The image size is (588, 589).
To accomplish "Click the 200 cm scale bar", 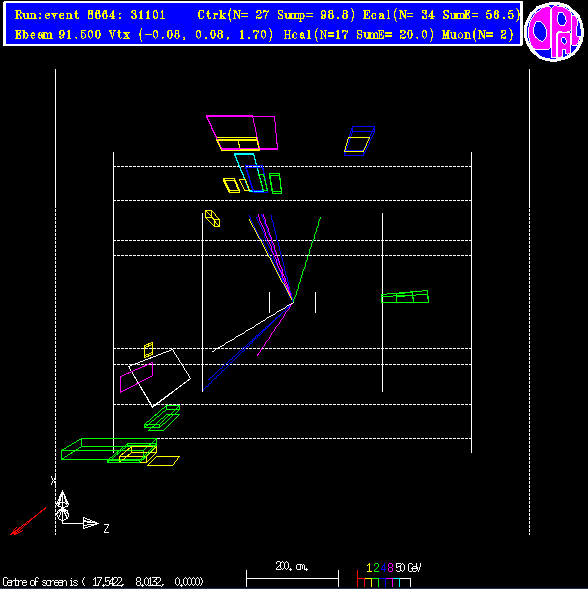I will click(292, 575).
